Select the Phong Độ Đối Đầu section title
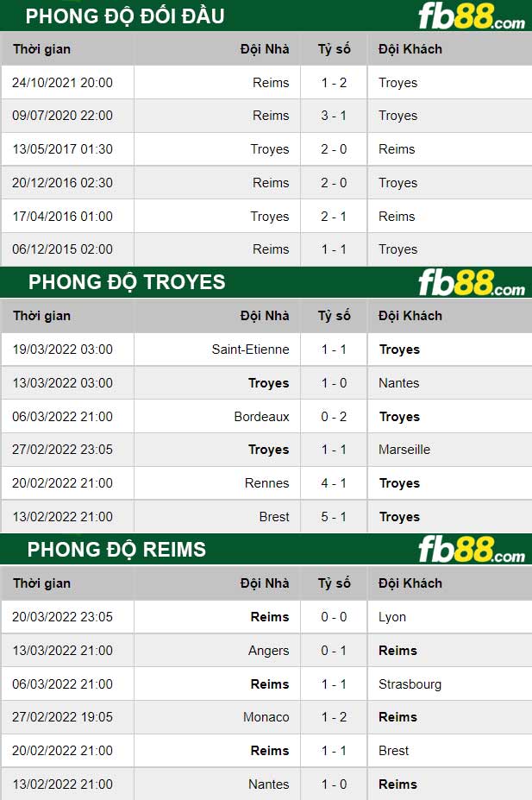This screenshot has width=532, height=800. [x=125, y=16]
